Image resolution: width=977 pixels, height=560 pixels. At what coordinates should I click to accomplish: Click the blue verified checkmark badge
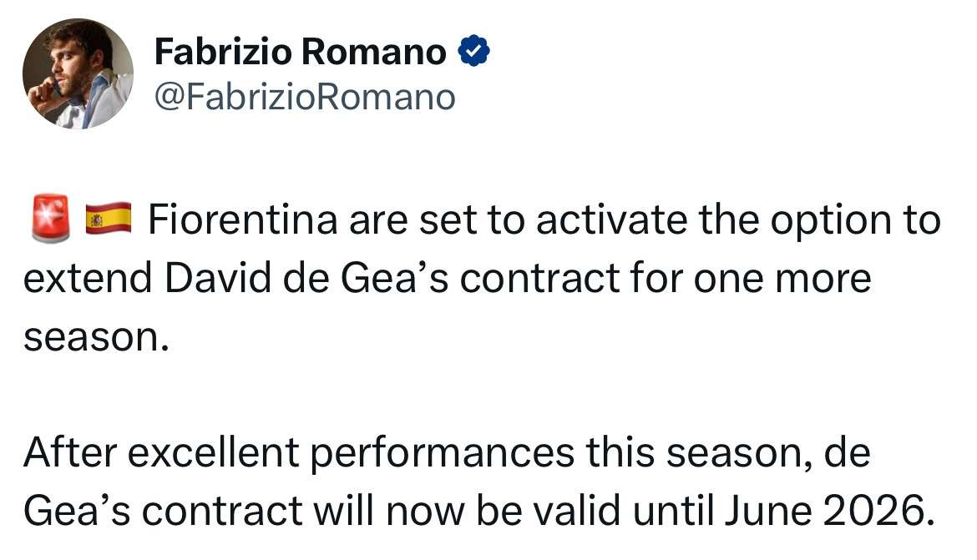click(474, 51)
